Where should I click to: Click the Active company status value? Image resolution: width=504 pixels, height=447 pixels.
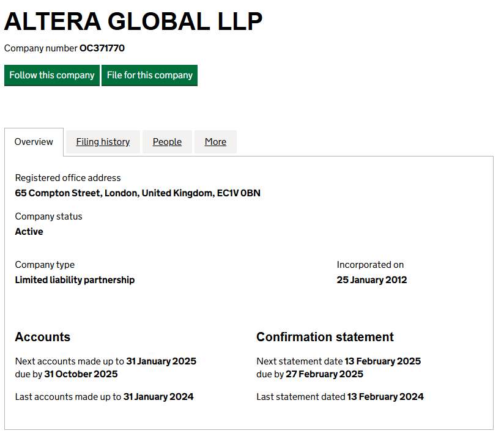tap(29, 232)
